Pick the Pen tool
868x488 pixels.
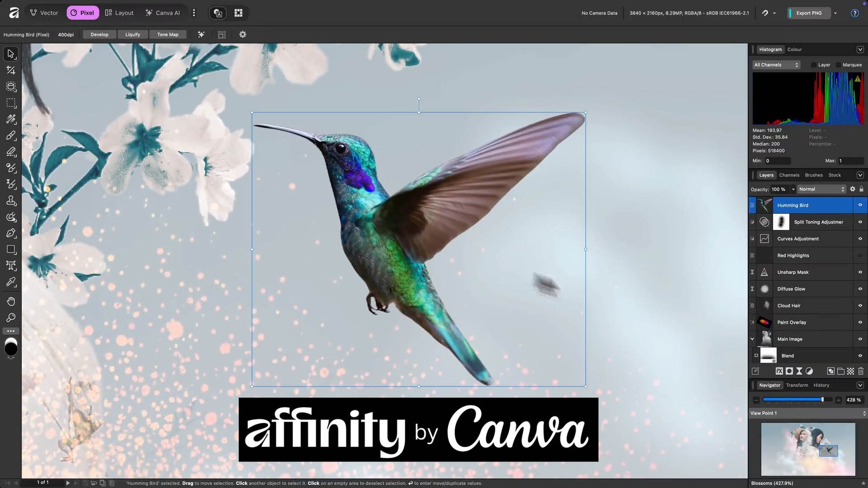tap(11, 233)
